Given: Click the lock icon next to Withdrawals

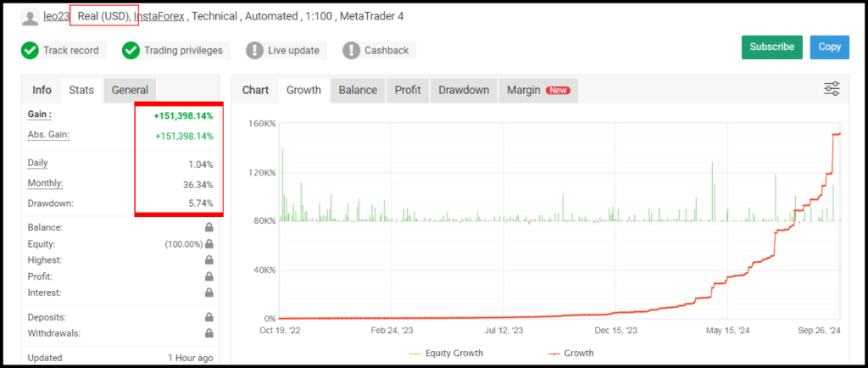Looking at the screenshot, I should pyautogui.click(x=209, y=333).
